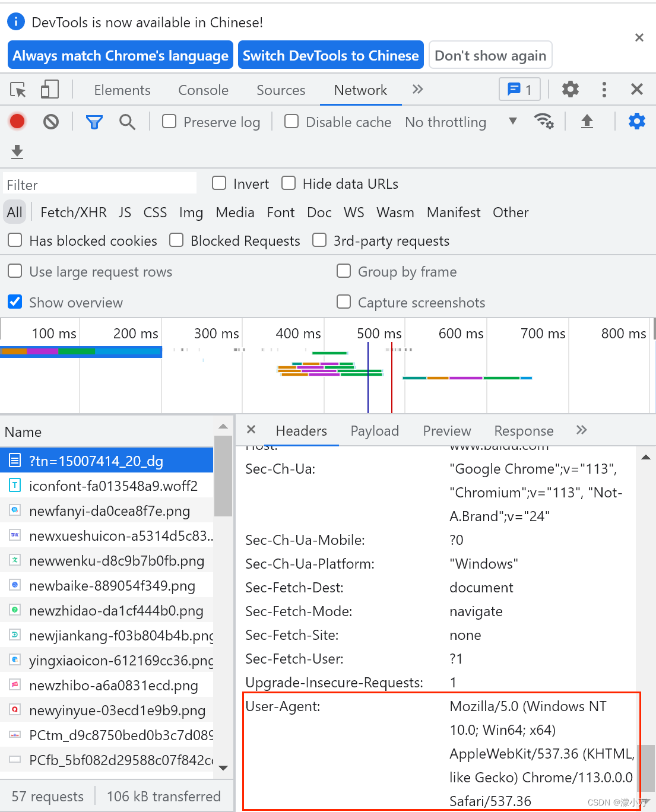Close the request details pane X icon
Screen dimensions: 656x812
[x=251, y=430]
